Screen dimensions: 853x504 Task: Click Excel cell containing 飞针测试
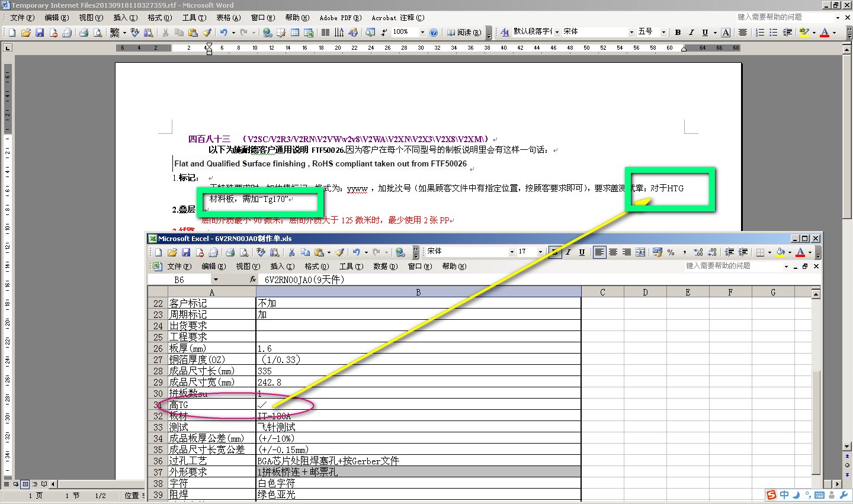click(418, 427)
